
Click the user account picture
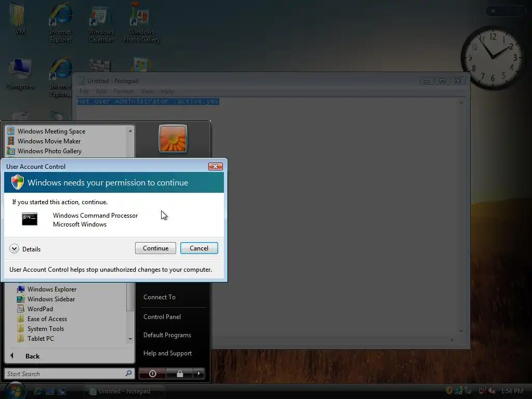coord(173,139)
